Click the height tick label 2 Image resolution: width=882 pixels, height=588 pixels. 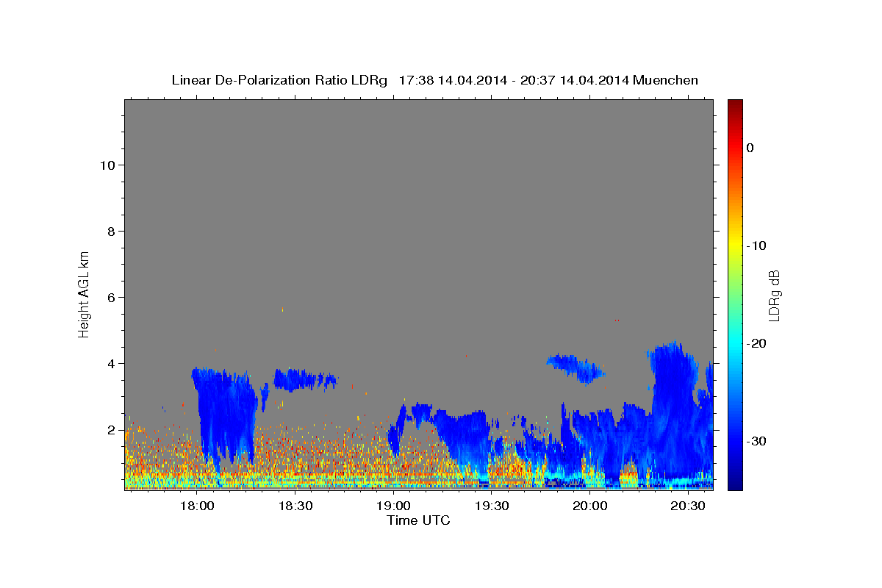pyautogui.click(x=111, y=429)
